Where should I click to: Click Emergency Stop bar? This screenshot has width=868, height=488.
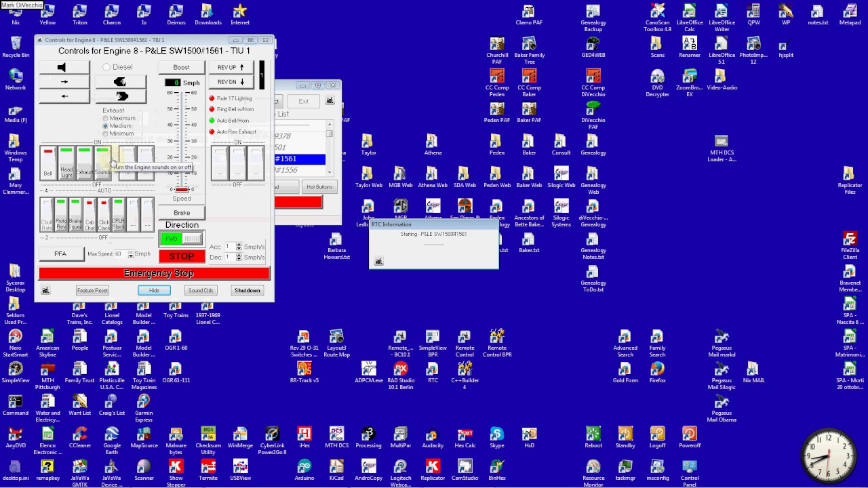point(155,273)
